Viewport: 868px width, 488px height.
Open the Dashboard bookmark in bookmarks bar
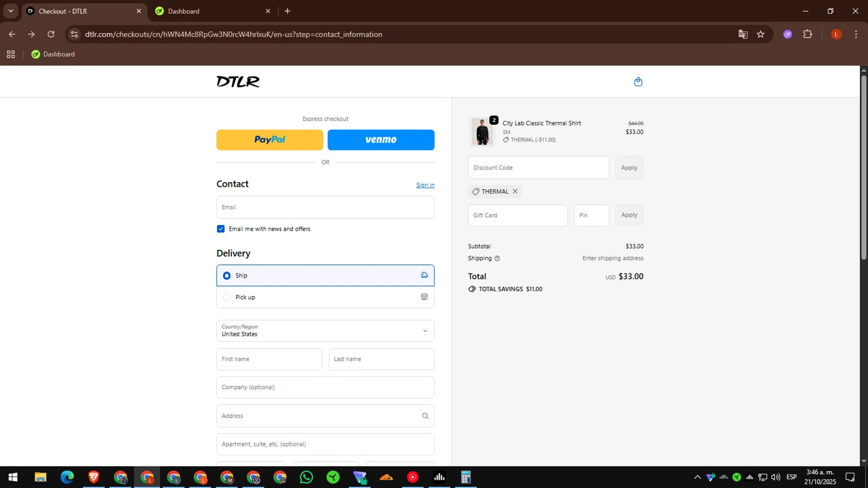click(53, 54)
